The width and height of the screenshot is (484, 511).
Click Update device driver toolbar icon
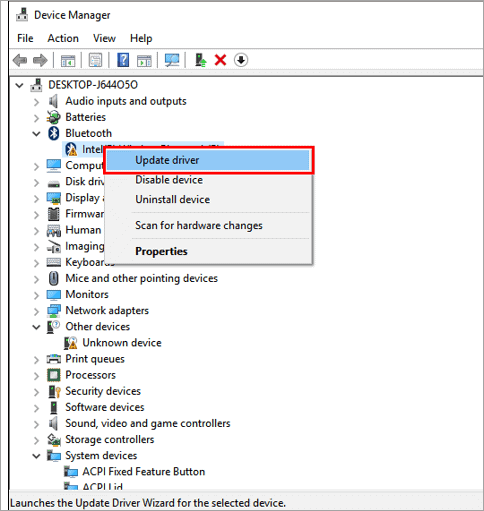point(200,60)
